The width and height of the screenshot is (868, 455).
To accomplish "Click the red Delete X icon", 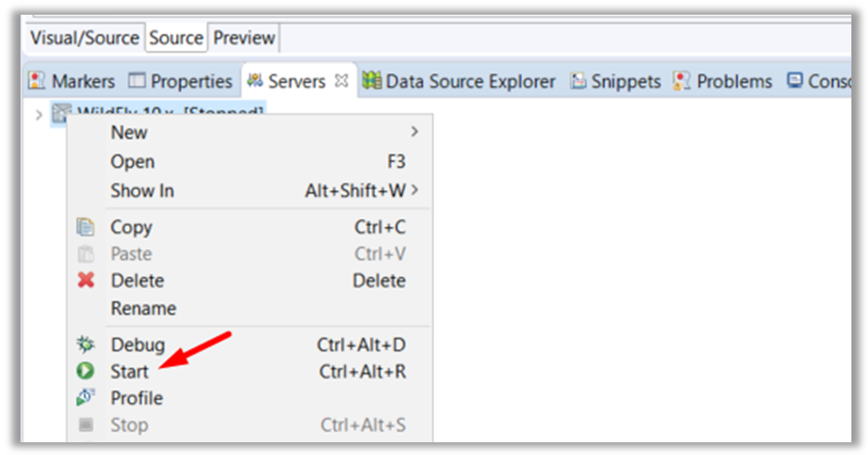I will [x=86, y=281].
